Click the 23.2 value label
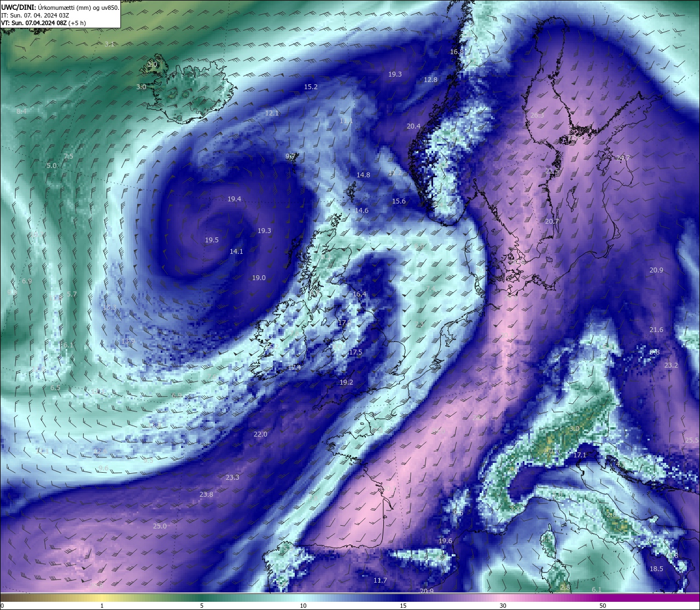 [x=671, y=365]
